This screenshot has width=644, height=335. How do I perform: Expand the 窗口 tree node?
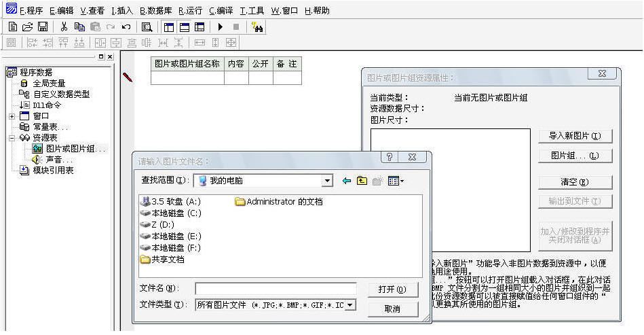pos(12,116)
